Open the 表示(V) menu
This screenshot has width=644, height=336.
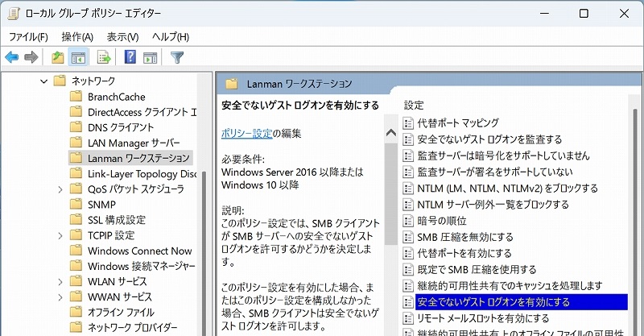pyautogui.click(x=122, y=37)
